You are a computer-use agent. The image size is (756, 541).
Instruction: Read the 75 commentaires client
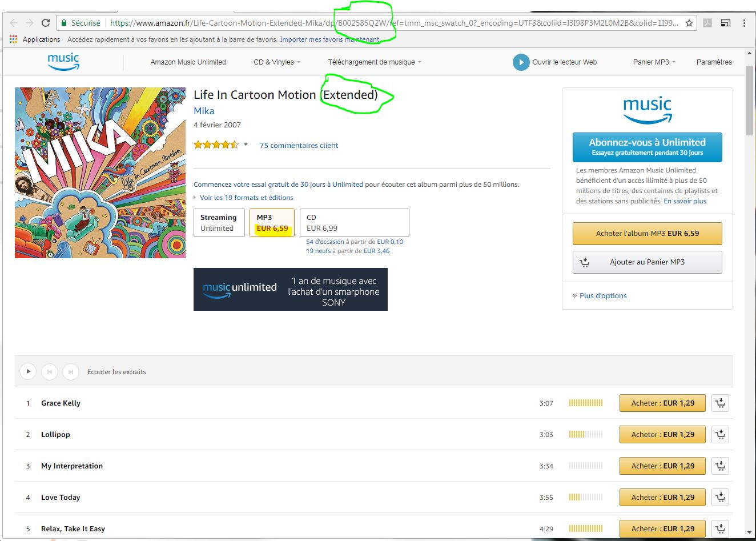[299, 146]
